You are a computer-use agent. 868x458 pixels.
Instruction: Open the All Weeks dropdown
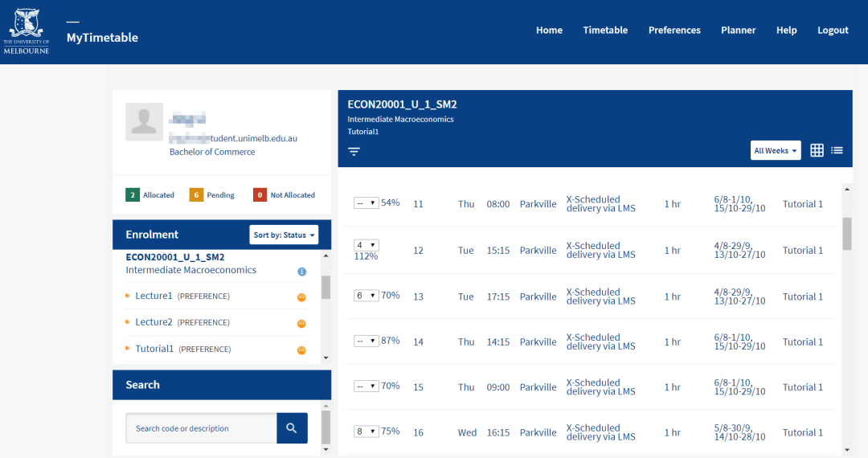pyautogui.click(x=776, y=150)
